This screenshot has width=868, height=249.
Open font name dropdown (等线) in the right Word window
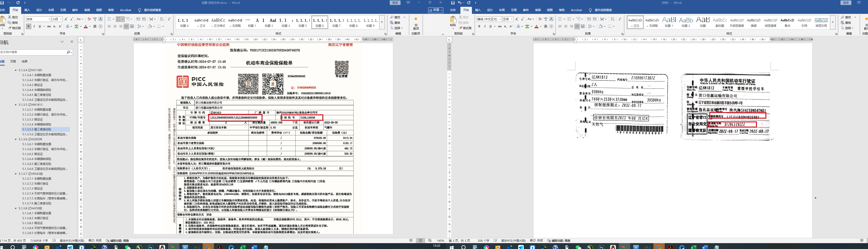pyautogui.click(x=500, y=19)
